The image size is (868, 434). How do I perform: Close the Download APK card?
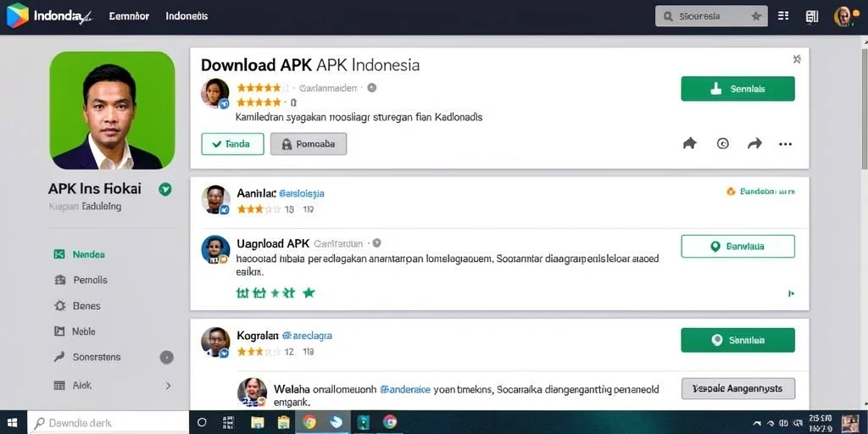(797, 59)
